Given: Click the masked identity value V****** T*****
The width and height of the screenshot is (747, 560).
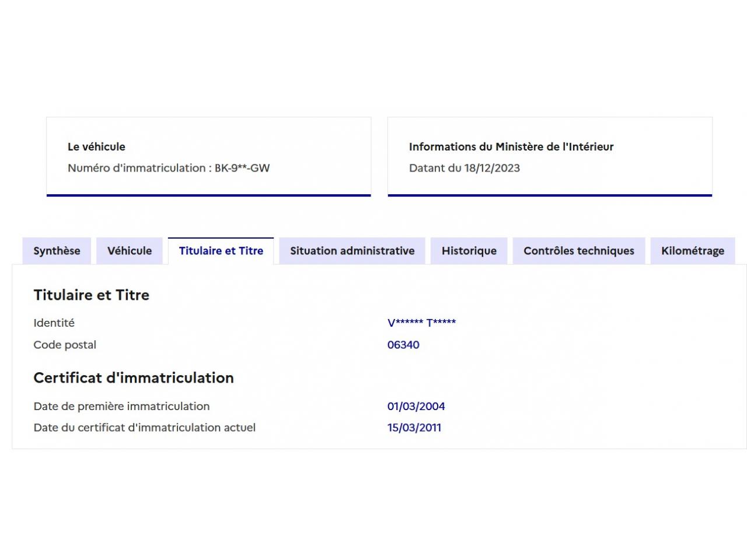Looking at the screenshot, I should 421,323.
